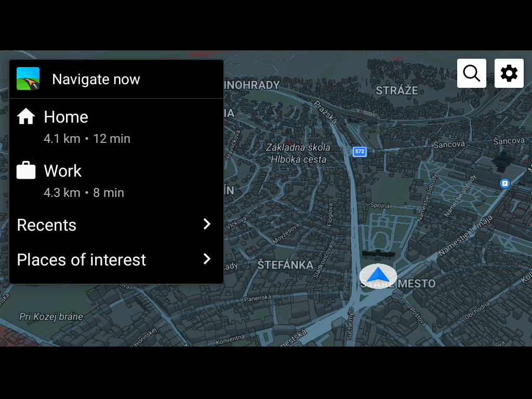Tap the ŠTEFÁNKA district label on map

tap(285, 264)
